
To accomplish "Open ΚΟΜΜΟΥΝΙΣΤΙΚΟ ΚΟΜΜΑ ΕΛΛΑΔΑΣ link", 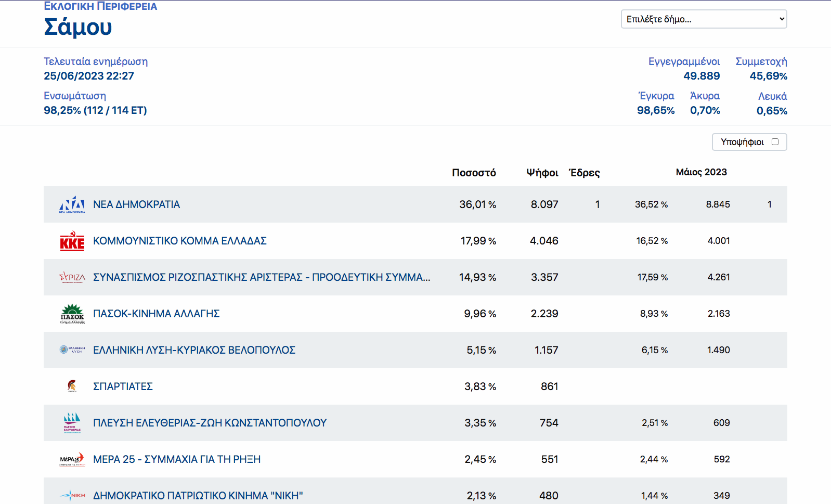I will (x=180, y=241).
